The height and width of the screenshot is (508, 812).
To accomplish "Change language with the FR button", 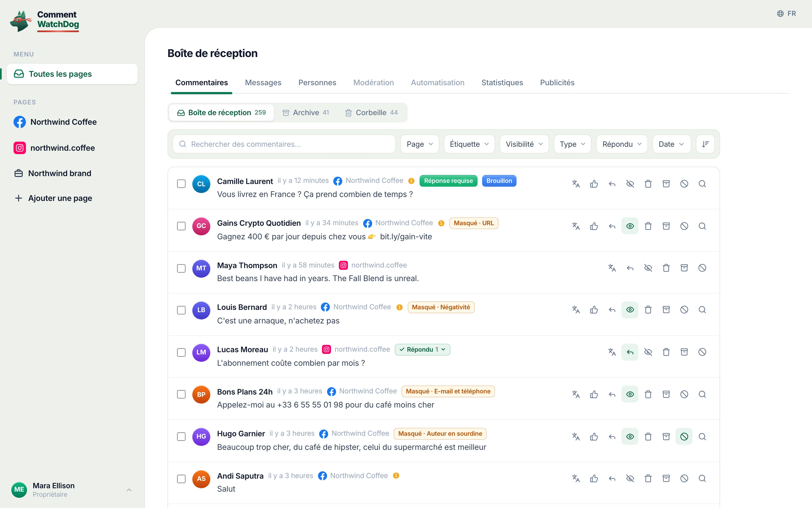I will point(787,14).
